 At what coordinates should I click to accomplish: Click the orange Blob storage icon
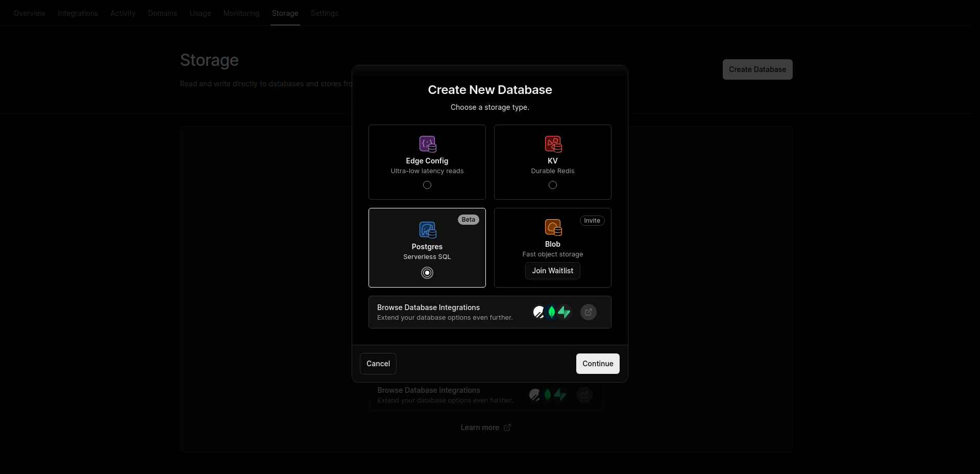click(553, 227)
